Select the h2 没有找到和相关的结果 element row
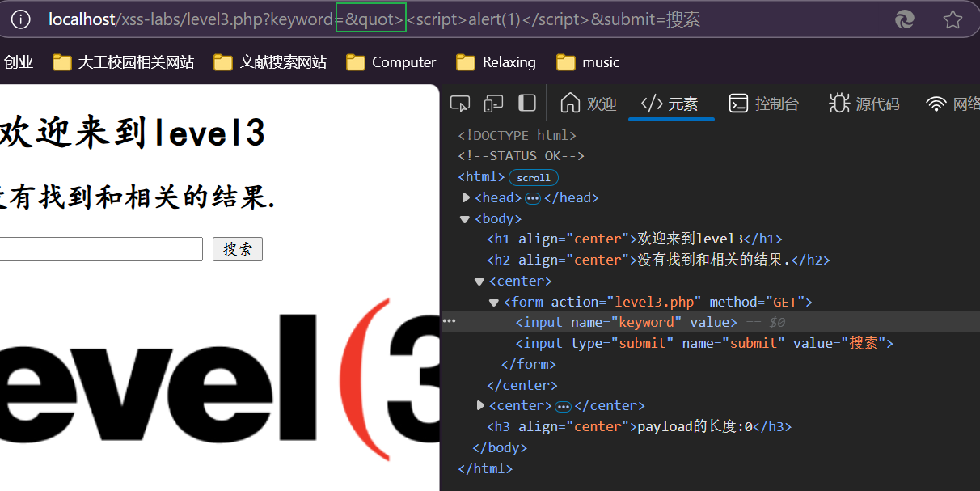 tap(658, 260)
